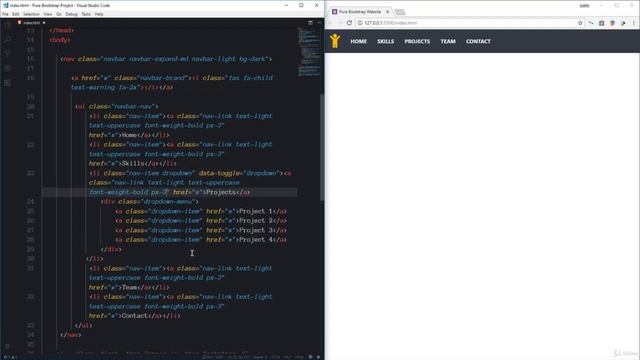Image resolution: width=640 pixels, height=360 pixels.
Task: Open the Chrome three-dot menu
Action: (x=634, y=23)
